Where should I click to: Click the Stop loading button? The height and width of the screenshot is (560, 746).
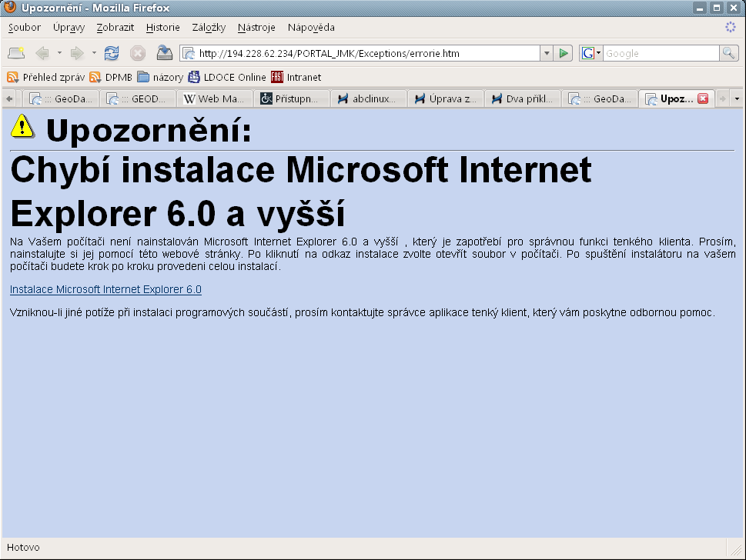pos(138,53)
